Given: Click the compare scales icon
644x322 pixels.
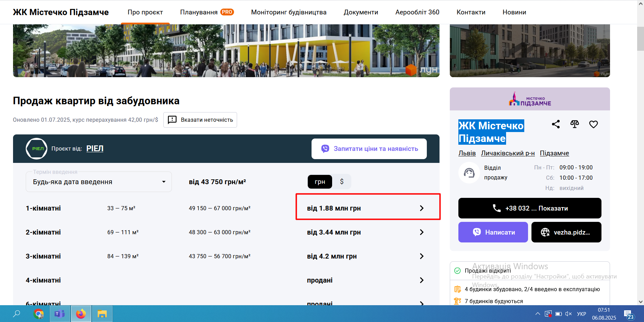Looking at the screenshot, I should pos(575,124).
